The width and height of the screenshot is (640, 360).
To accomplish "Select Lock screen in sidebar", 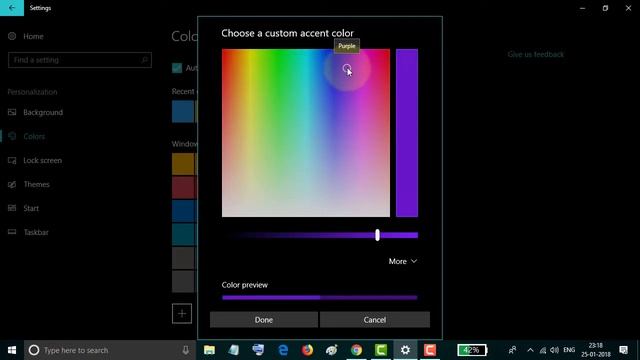I will click(x=42, y=160).
